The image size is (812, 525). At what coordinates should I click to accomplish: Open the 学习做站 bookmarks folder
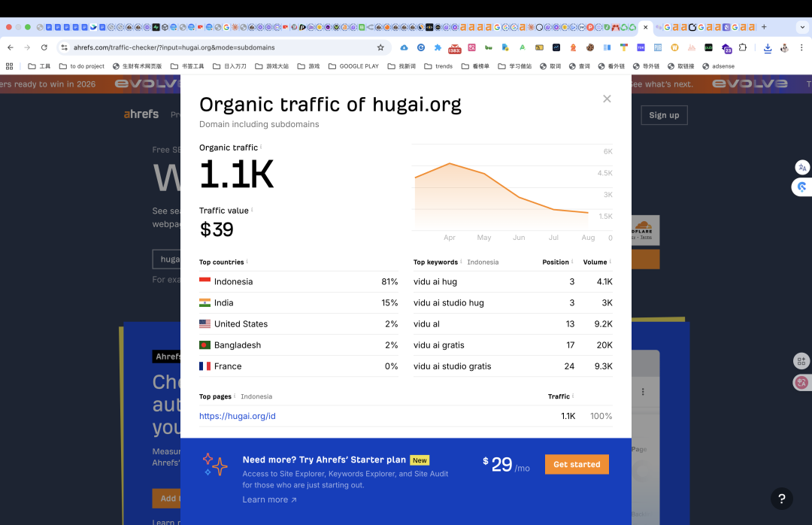(515, 66)
